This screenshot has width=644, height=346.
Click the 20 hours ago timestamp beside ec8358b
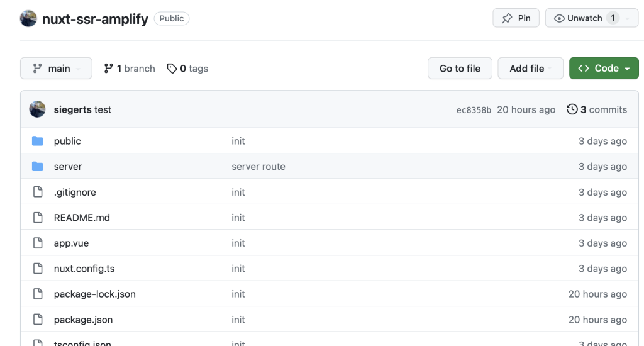pos(526,109)
